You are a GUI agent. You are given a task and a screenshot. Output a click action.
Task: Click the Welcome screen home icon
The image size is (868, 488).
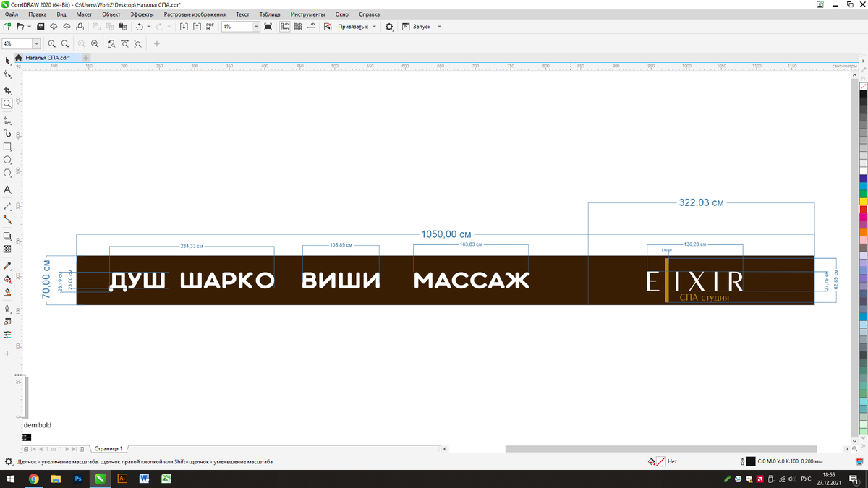19,57
